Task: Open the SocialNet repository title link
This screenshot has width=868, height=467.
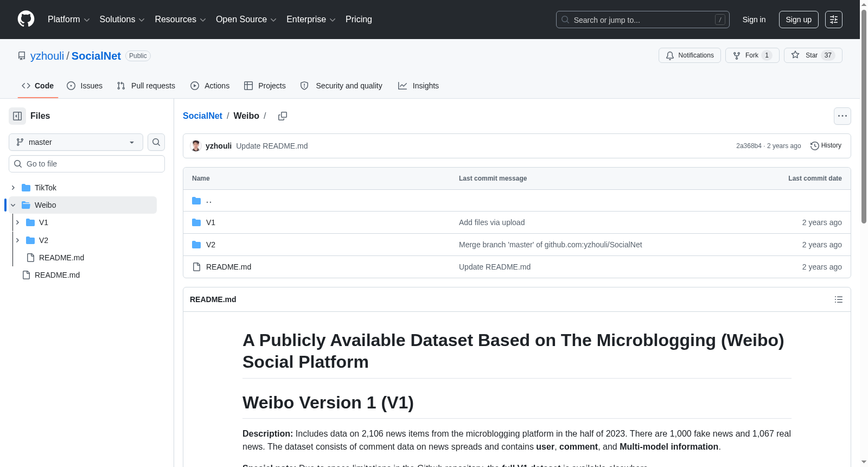Action: click(96, 56)
